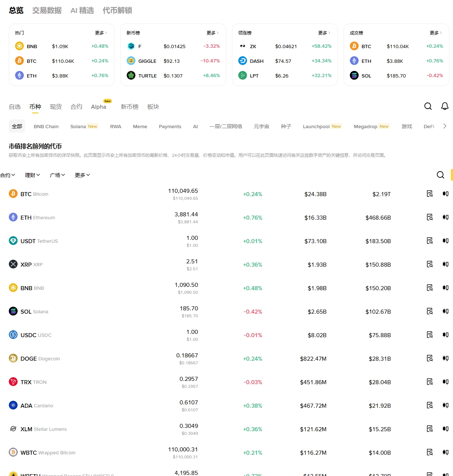
Task: Open the 合约 dropdown in navigation bar
Action: click(x=8, y=175)
